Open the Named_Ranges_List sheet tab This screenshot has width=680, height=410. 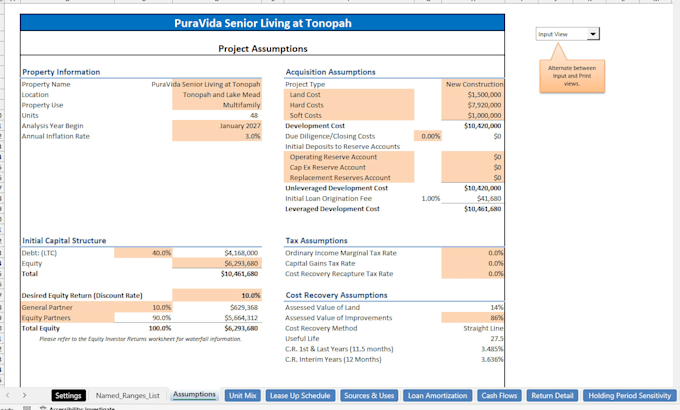(128, 395)
